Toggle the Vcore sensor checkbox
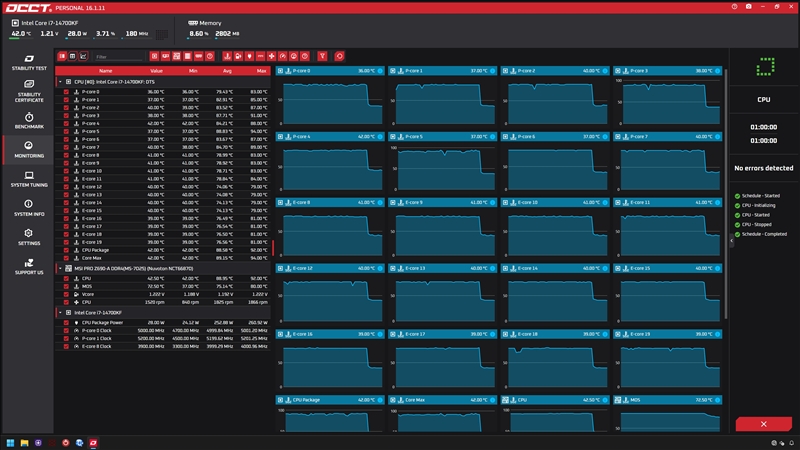Screen dimensions: 800x450 [x=66, y=294]
